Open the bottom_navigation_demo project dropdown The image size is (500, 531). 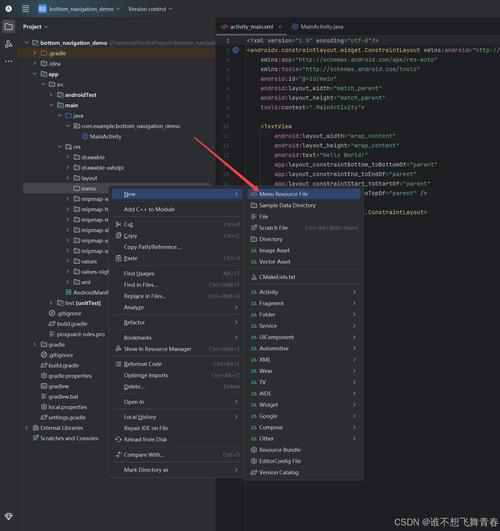tap(80, 9)
